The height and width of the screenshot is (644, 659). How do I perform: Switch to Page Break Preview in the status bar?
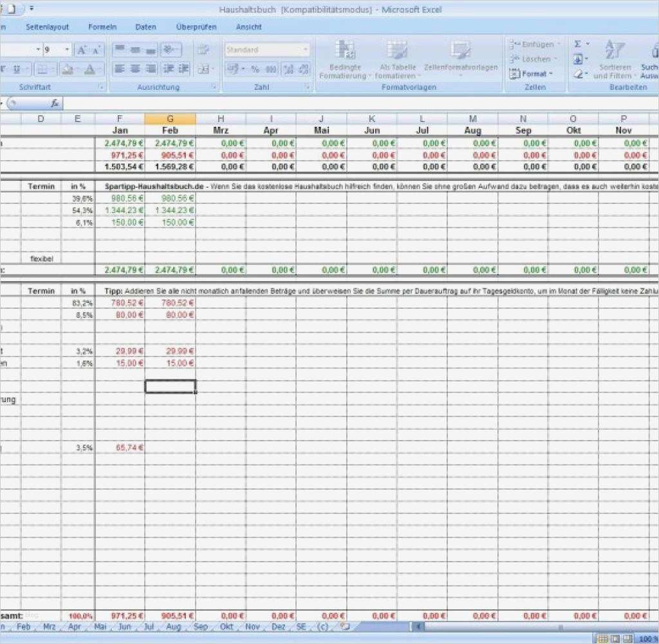[627, 639]
